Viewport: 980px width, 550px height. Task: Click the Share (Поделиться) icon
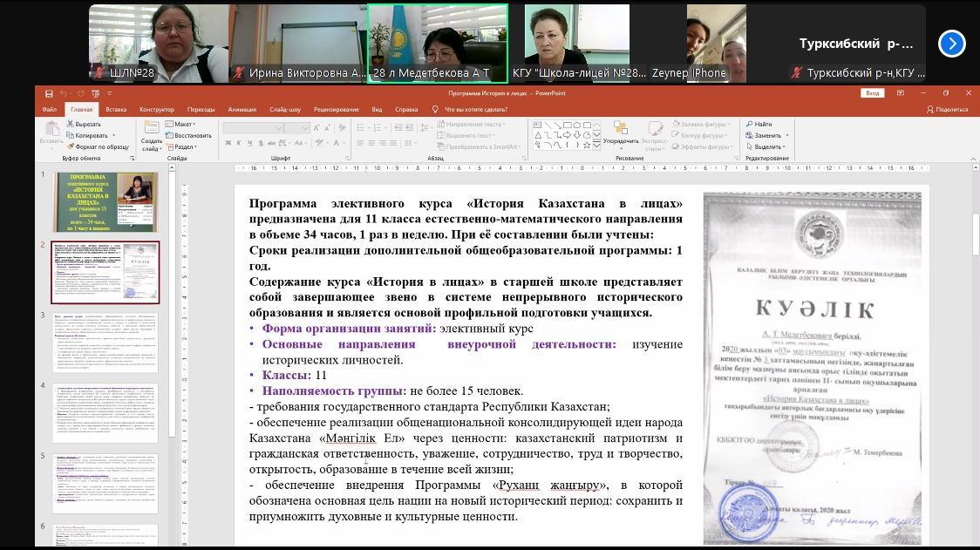point(929,110)
